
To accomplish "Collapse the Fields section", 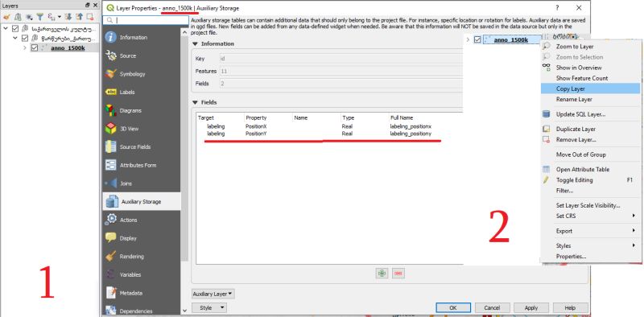I will coord(195,102).
